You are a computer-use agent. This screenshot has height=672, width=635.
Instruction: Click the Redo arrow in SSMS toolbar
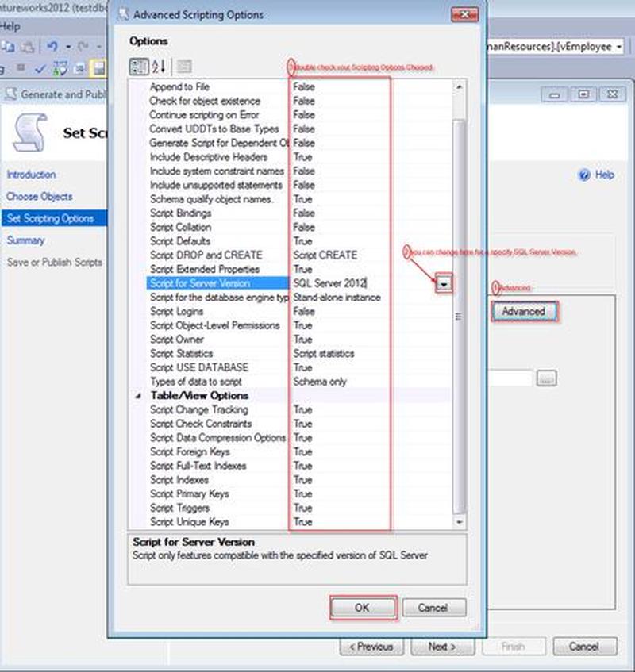tap(83, 46)
